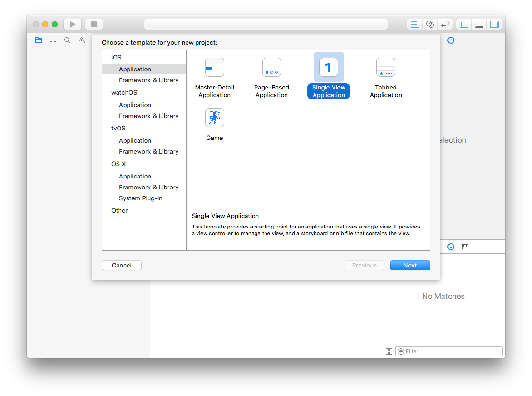Select the Master-Detail Application template icon
This screenshot has height=396, width=532.
pyautogui.click(x=215, y=68)
